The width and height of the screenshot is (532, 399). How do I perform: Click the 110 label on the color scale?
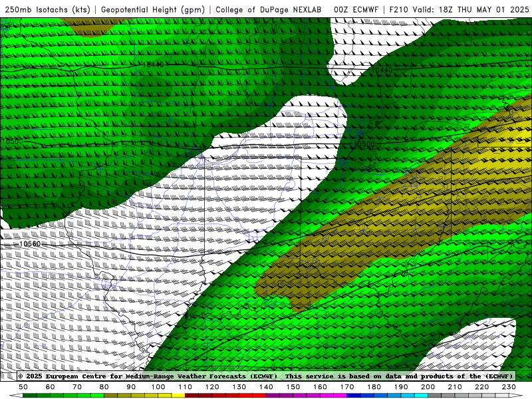pyautogui.click(x=186, y=387)
